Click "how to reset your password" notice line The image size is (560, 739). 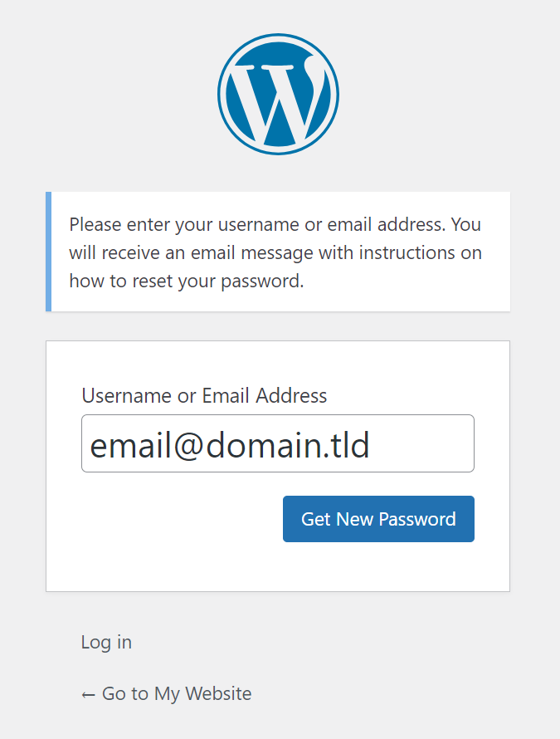pos(187,281)
